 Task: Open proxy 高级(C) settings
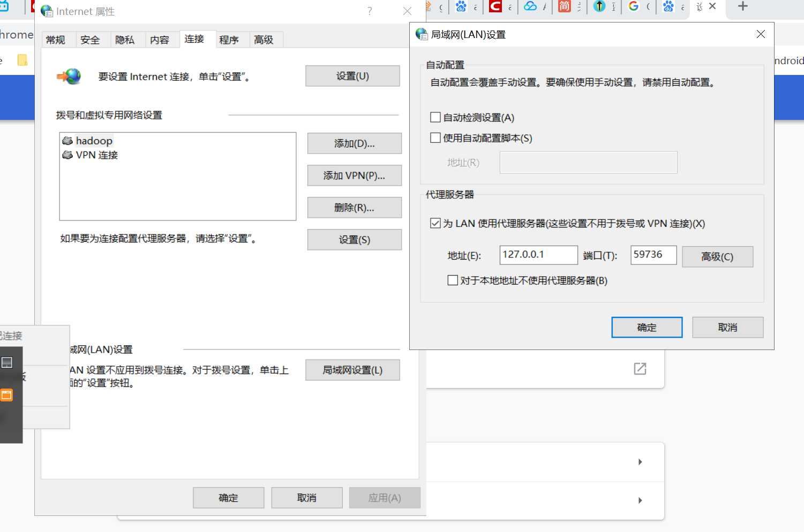pyautogui.click(x=718, y=256)
